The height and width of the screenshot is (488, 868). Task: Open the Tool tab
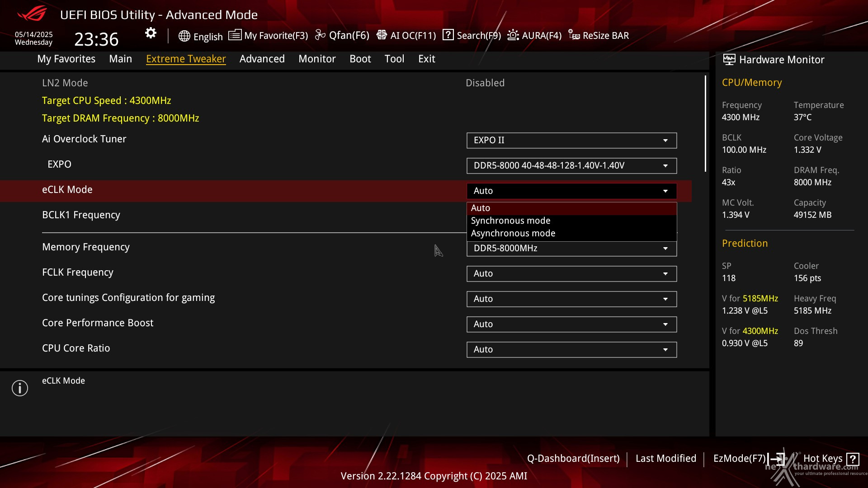(x=394, y=59)
